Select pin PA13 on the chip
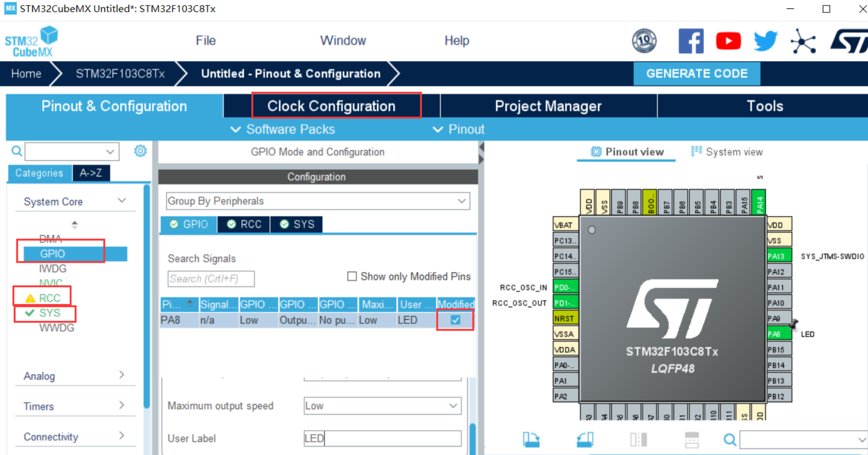This screenshot has height=455, width=868. pos(779,256)
